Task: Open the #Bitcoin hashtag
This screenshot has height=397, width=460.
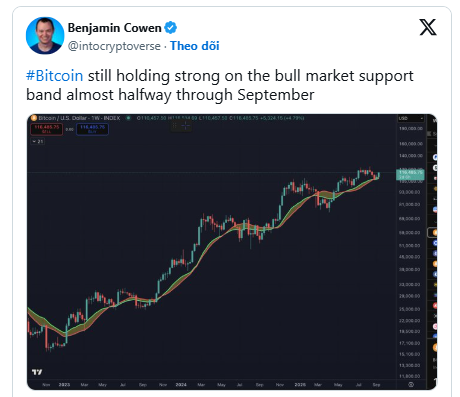Action: 55,76
